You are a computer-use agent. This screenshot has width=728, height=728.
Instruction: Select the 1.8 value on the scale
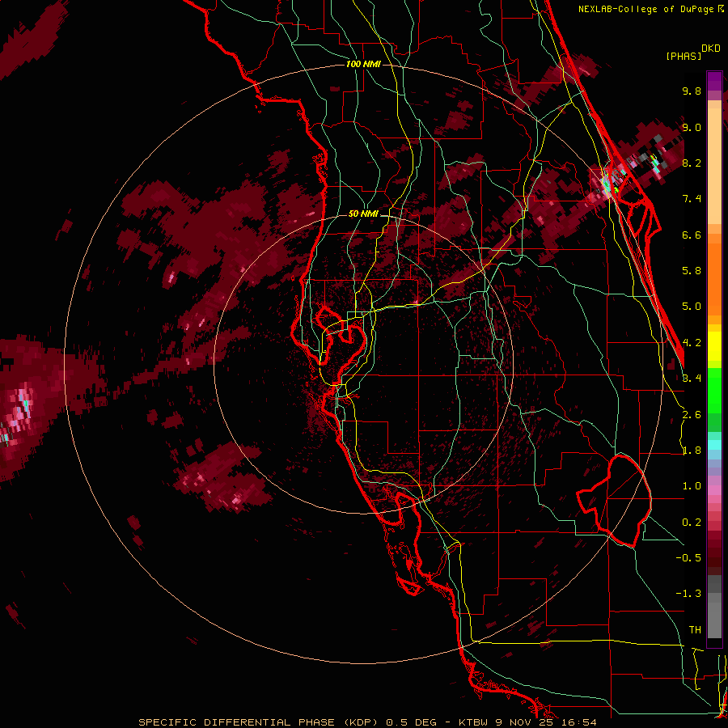692,451
